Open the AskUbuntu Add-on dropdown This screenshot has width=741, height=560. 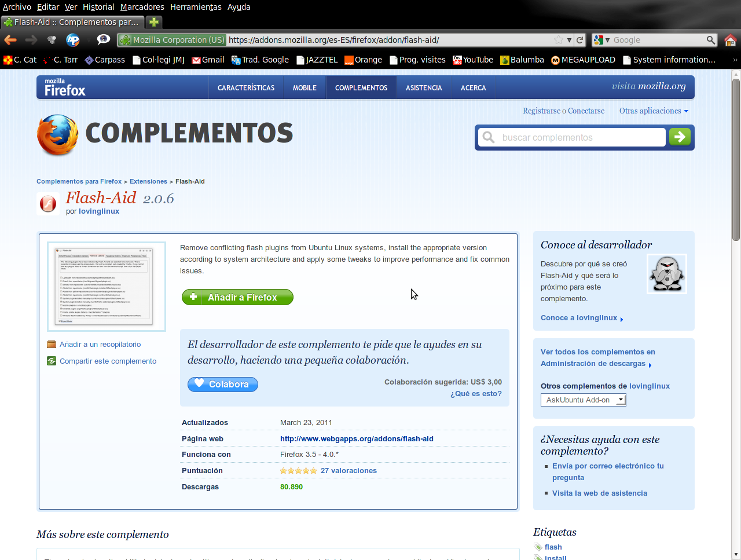tap(584, 400)
